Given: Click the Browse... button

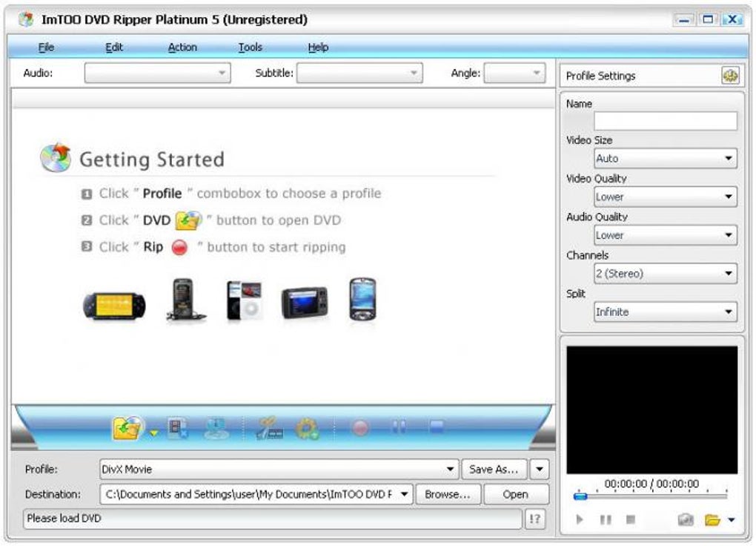Looking at the screenshot, I should [448, 494].
